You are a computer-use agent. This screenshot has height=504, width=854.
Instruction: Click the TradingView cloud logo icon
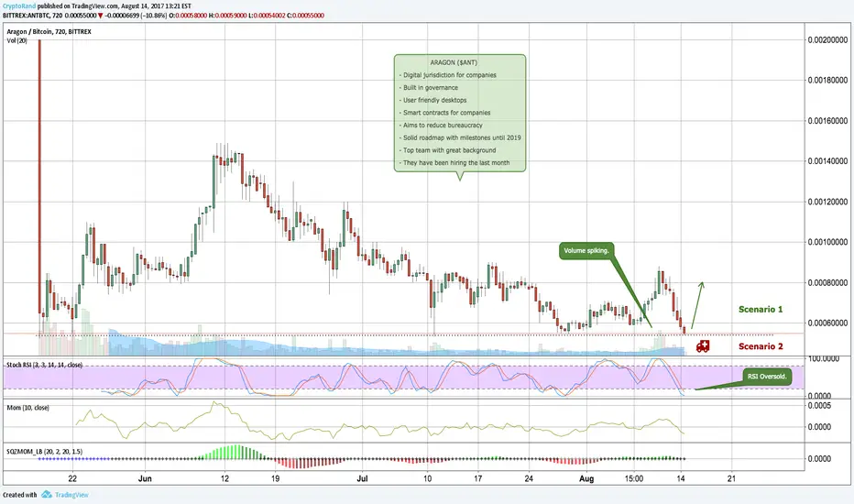click(x=47, y=494)
